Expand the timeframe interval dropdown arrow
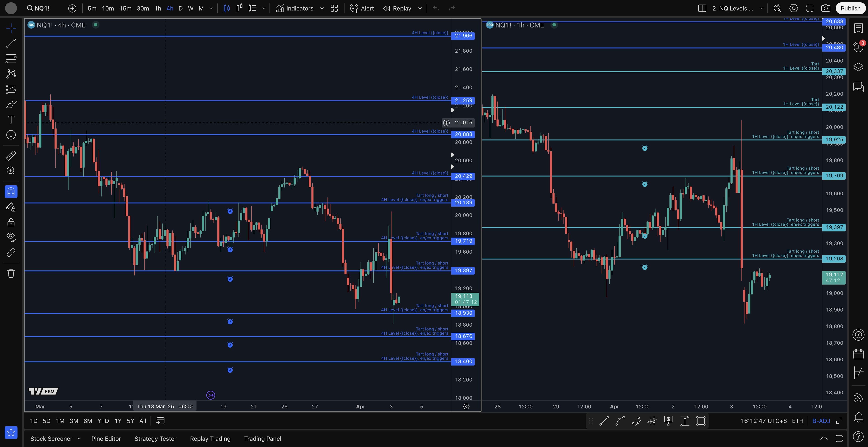This screenshot has width=868, height=447. point(211,8)
